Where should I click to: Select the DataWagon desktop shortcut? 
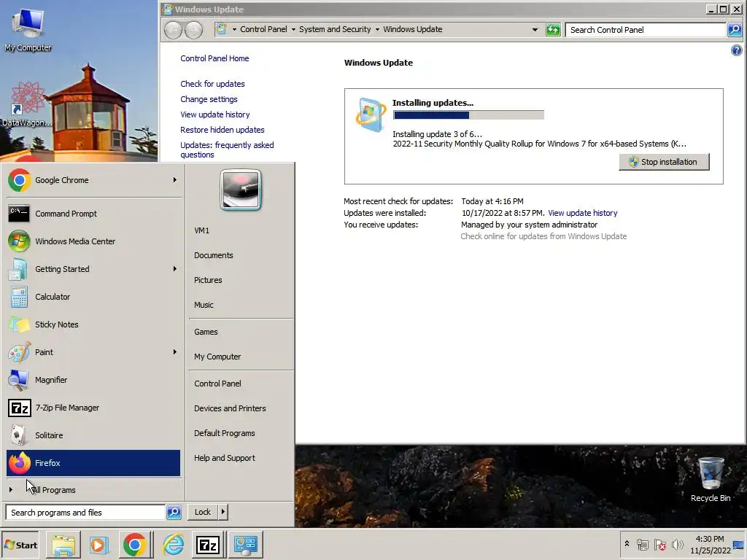coord(27,105)
